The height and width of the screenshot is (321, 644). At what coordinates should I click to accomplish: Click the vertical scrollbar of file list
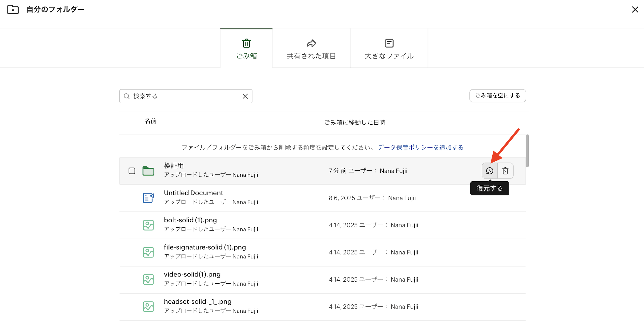[527, 151]
